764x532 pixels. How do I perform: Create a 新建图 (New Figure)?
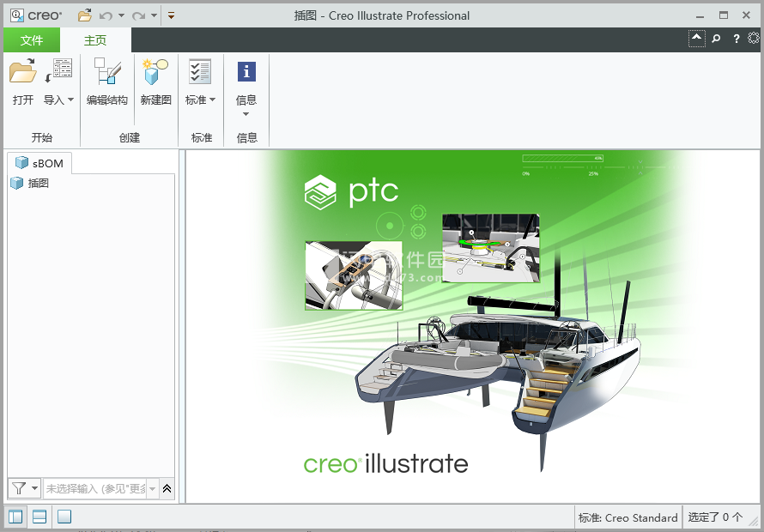[155, 71]
